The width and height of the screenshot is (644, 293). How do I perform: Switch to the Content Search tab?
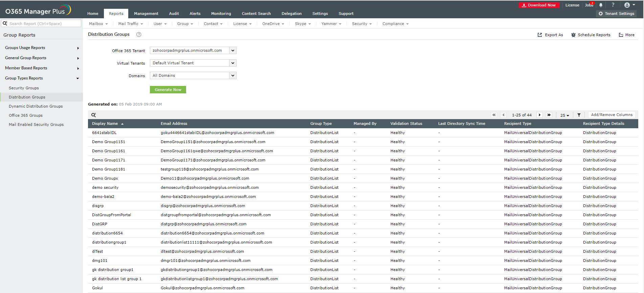click(x=256, y=14)
